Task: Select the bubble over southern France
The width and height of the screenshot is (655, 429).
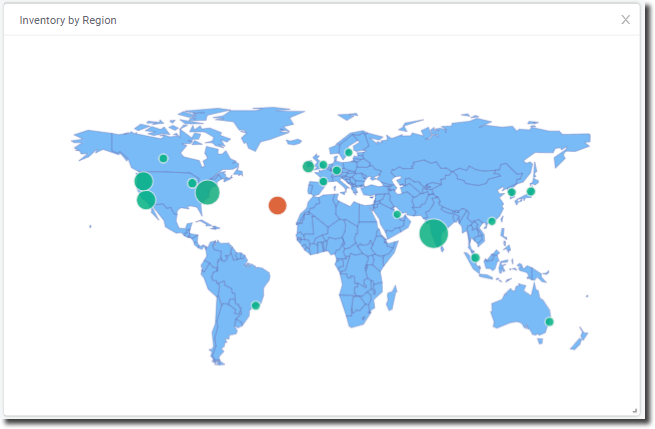Action: point(323,181)
